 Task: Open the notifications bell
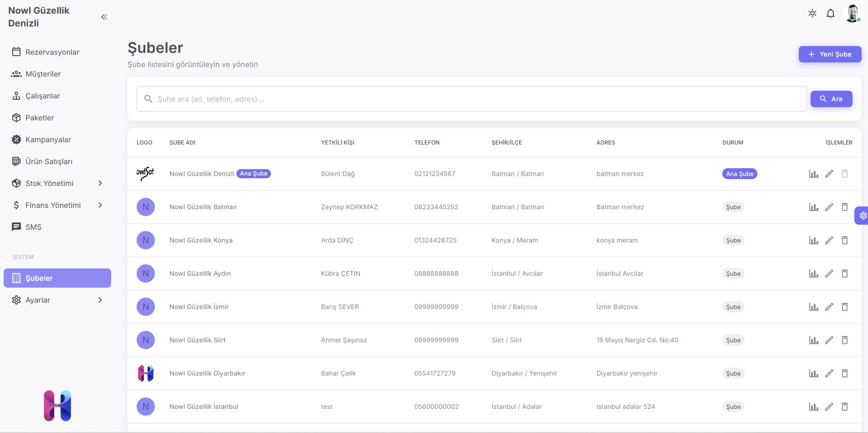830,14
